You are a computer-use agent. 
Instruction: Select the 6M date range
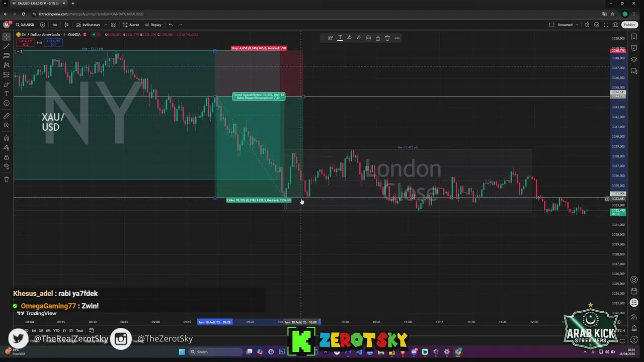pos(48,330)
